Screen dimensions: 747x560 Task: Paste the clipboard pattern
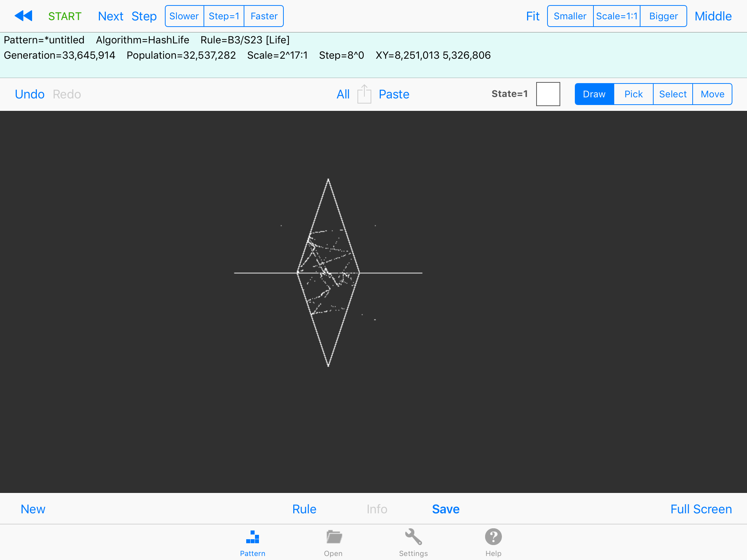point(394,94)
